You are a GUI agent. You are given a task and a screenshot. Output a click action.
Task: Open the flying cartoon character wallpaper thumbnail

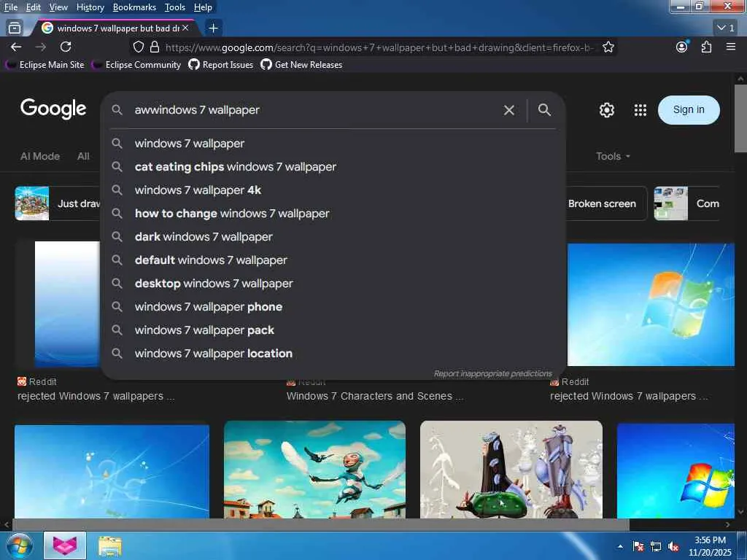coord(314,469)
